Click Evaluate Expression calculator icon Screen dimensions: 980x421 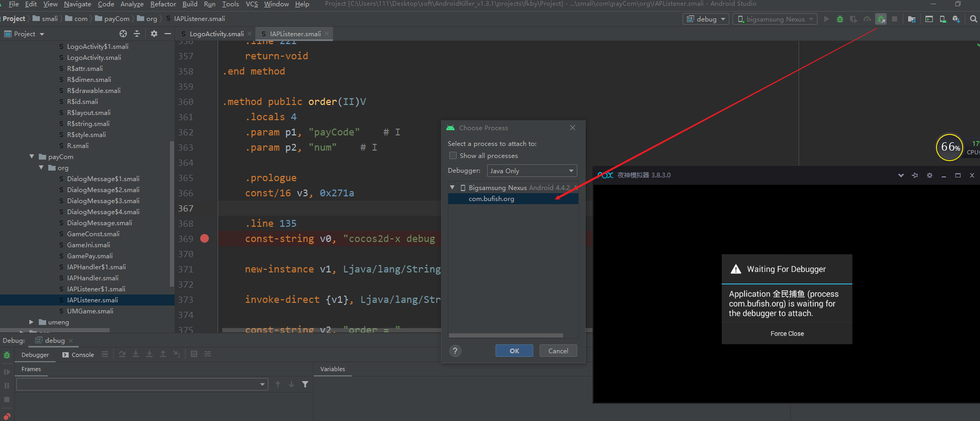tap(194, 354)
